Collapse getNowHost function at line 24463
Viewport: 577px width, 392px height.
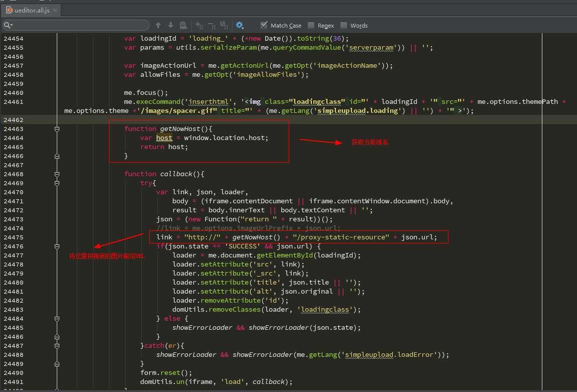tap(57, 129)
